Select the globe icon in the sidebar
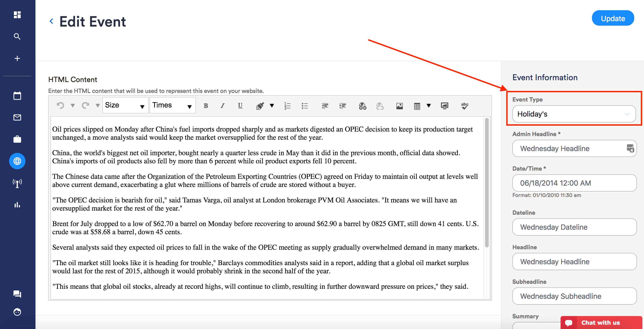The width and height of the screenshot is (644, 329). coord(17,161)
